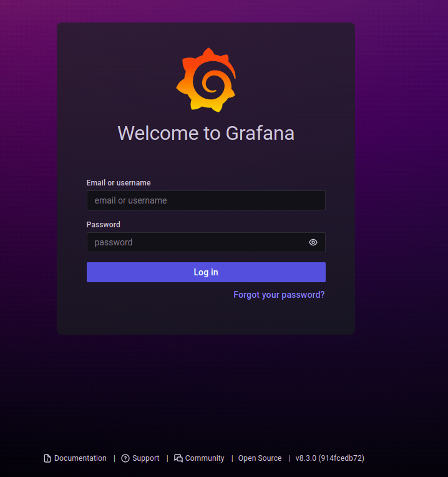This screenshot has width=448, height=477.
Task: Click the 'Email or username' field label
Action: (x=119, y=183)
